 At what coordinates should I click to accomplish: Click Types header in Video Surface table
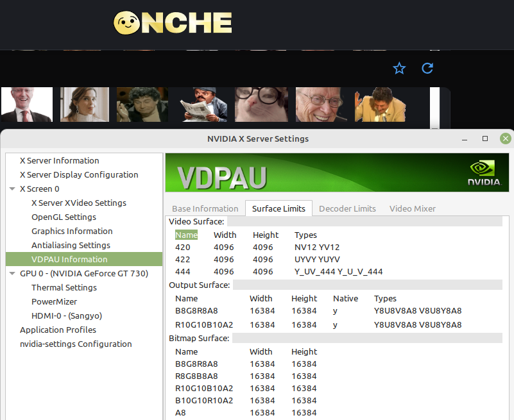(x=305, y=235)
